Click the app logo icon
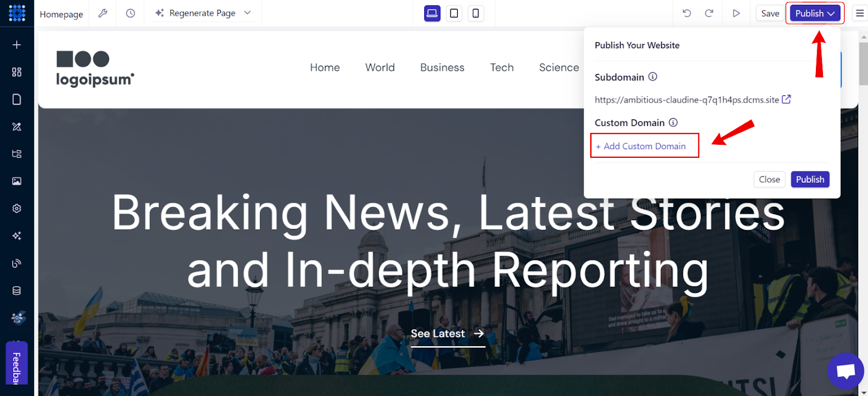 click(17, 13)
